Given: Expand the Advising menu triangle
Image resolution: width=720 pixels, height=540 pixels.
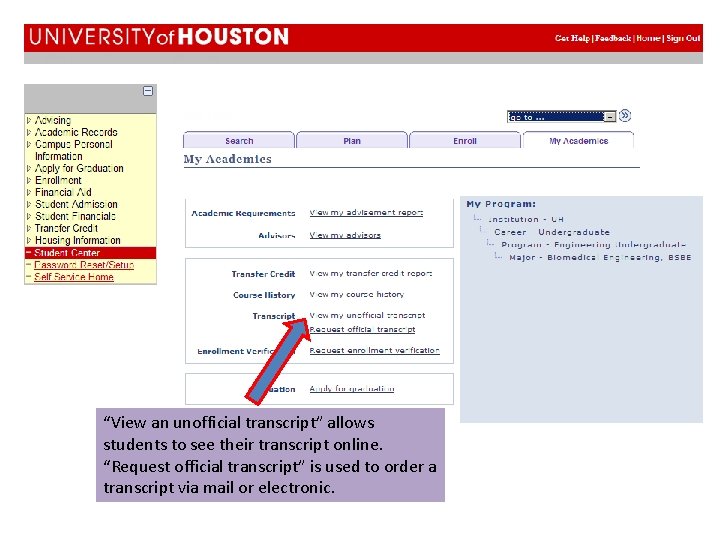Looking at the screenshot, I should pyautogui.click(x=29, y=120).
